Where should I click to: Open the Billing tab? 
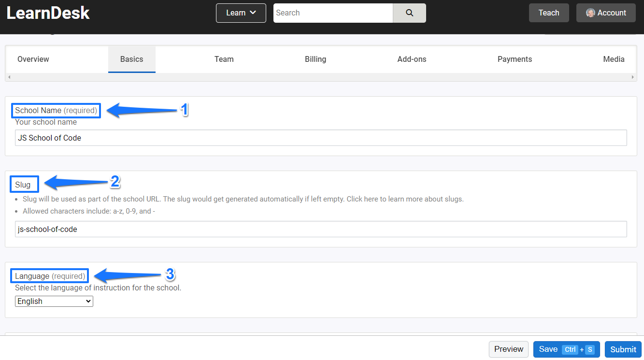tap(315, 59)
